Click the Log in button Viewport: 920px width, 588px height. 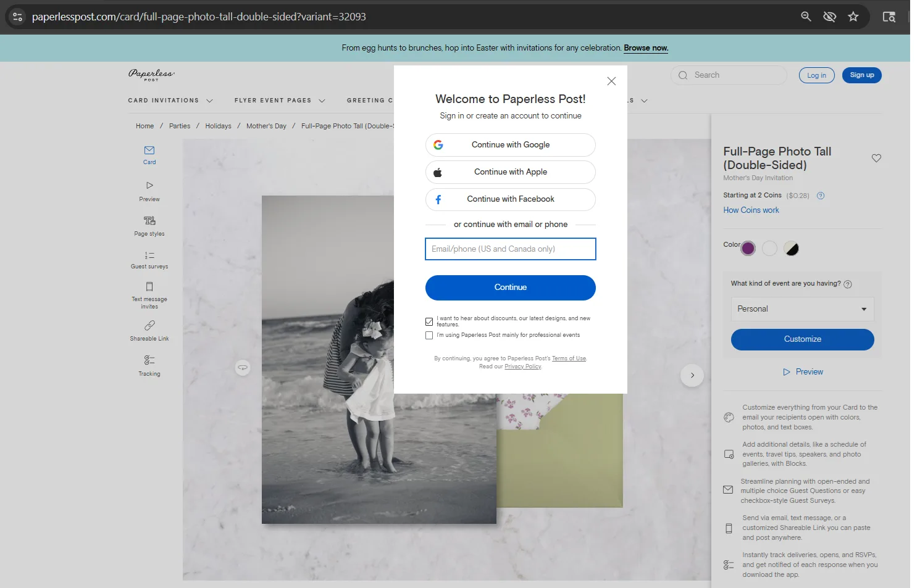pyautogui.click(x=816, y=75)
